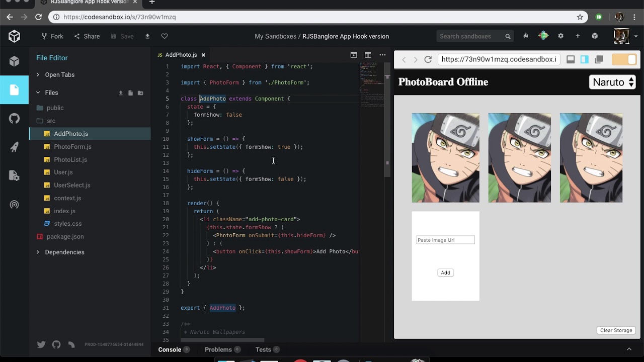
Task: Switch to the Tests tab
Action: point(267,349)
